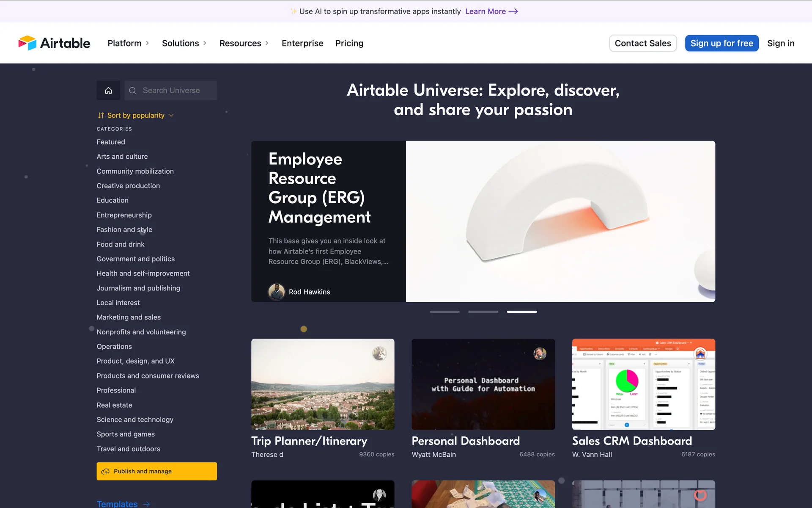Expand the Platform menu
The image size is (812, 508).
pyautogui.click(x=128, y=43)
